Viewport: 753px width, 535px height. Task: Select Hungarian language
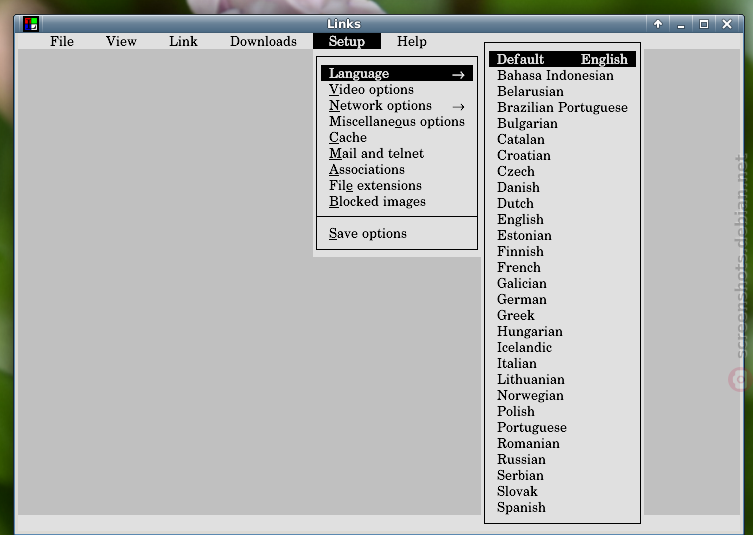click(562, 331)
